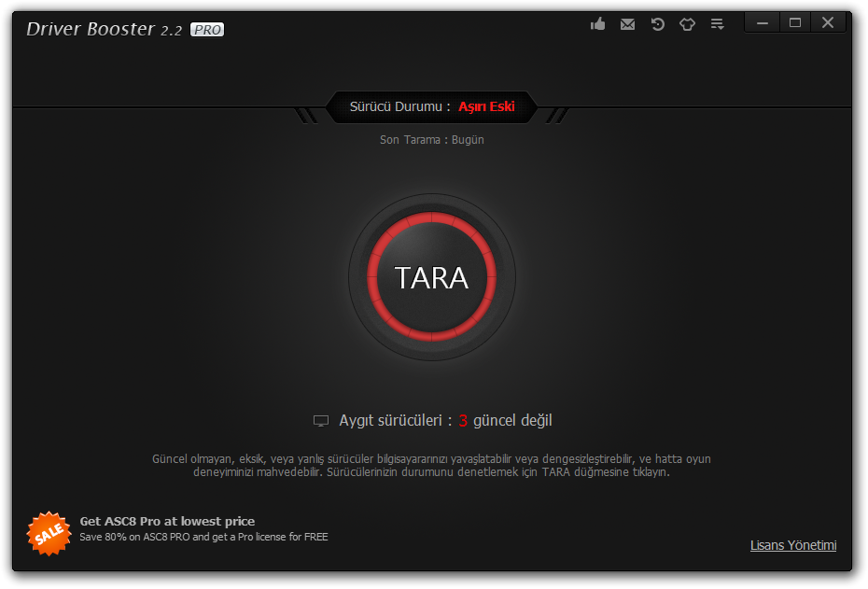Image resolution: width=868 pixels, height=589 pixels.
Task: Open the feedback envelope icon
Action: [628, 24]
